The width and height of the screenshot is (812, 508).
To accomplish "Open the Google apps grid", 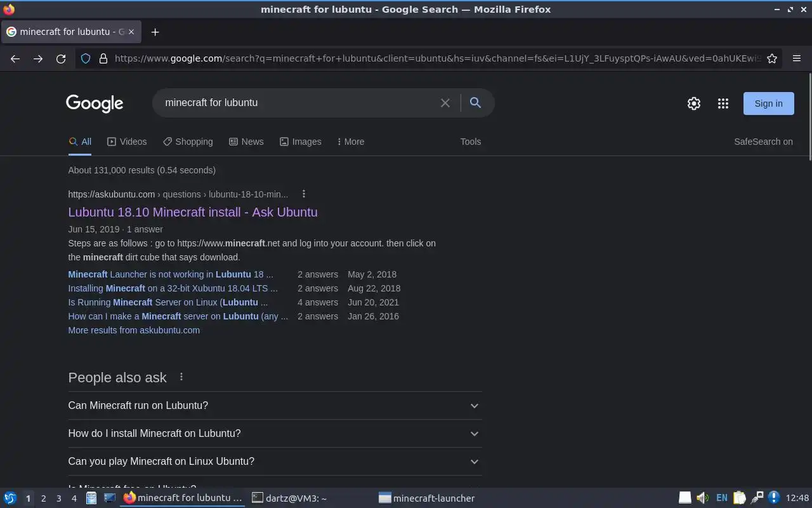I will (x=723, y=104).
